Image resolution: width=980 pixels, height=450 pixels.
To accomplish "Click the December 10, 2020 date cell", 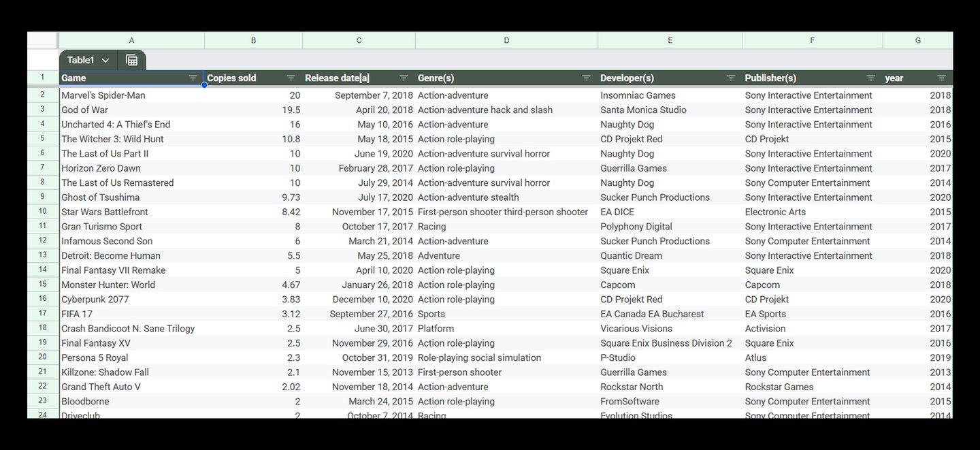I will [x=359, y=300].
